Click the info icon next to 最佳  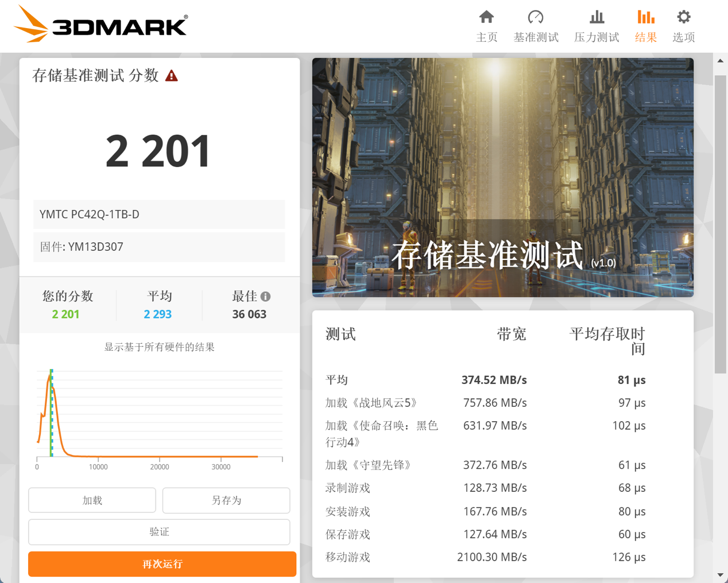click(265, 297)
